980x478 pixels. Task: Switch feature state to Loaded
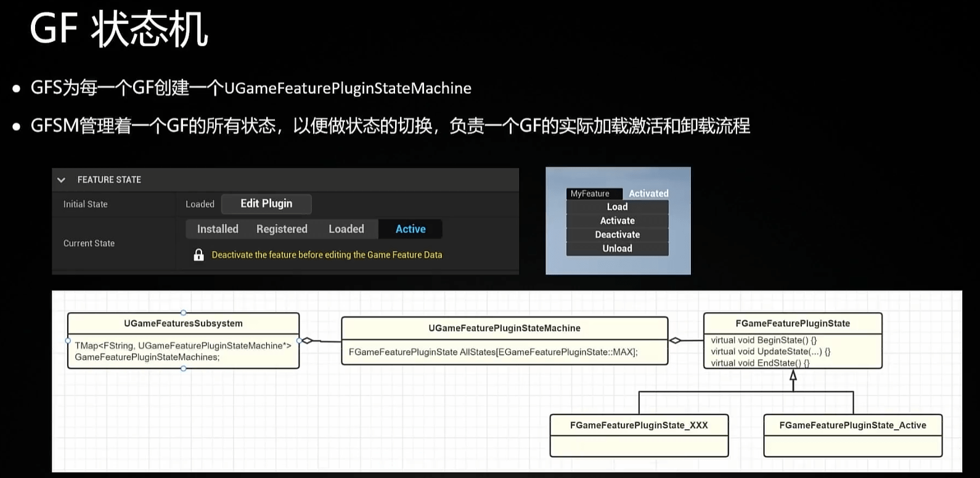[x=346, y=229]
